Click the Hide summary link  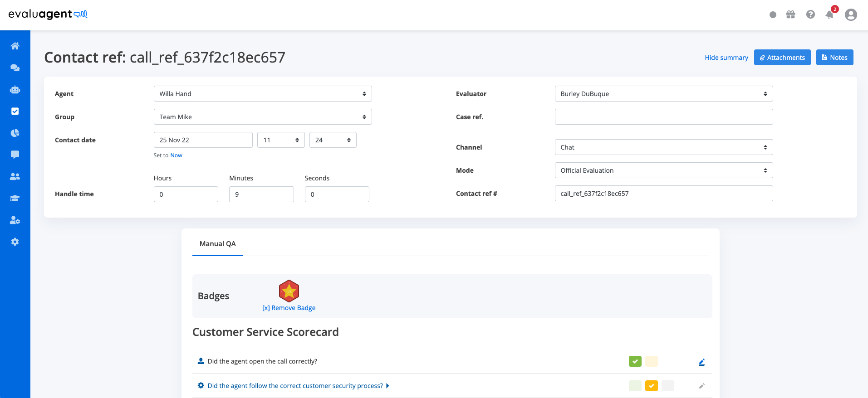(x=726, y=58)
